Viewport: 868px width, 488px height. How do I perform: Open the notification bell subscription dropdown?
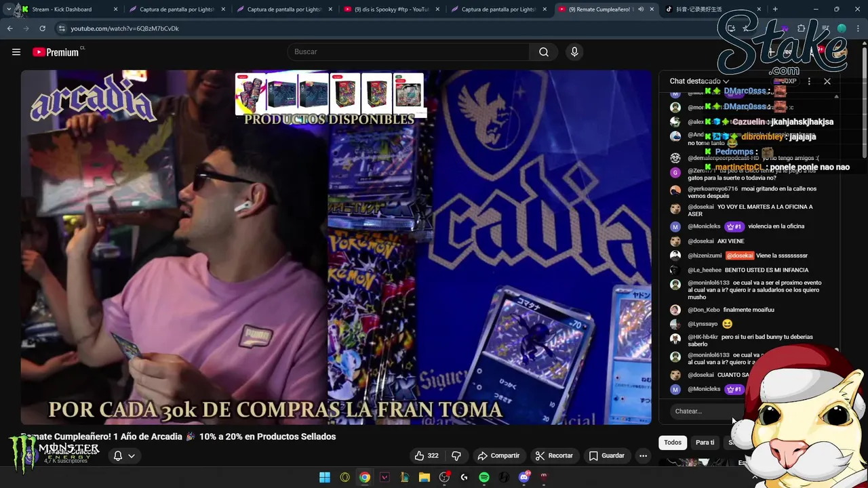[x=123, y=455]
